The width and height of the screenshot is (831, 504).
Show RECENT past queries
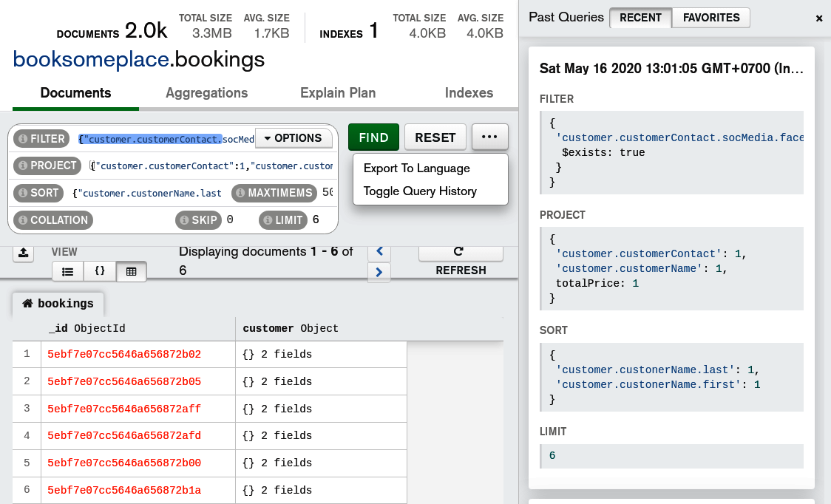[640, 18]
